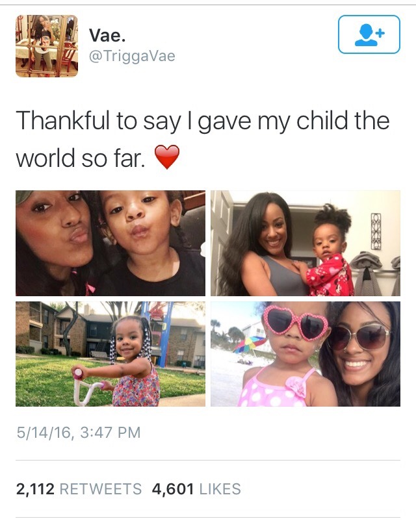Tap the 5/14/16, 3:47 PM timestamp

click(79, 432)
